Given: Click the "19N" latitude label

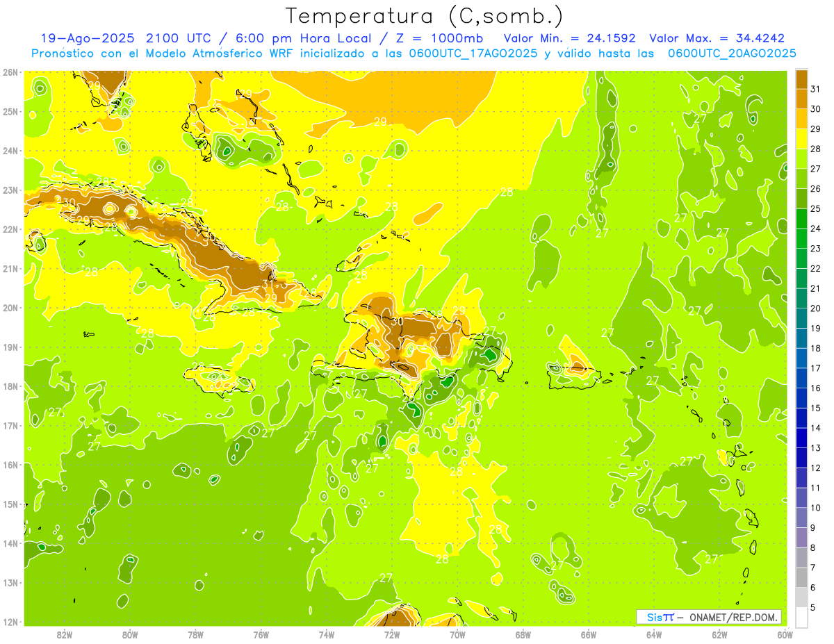Looking at the screenshot, I should click(10, 347).
